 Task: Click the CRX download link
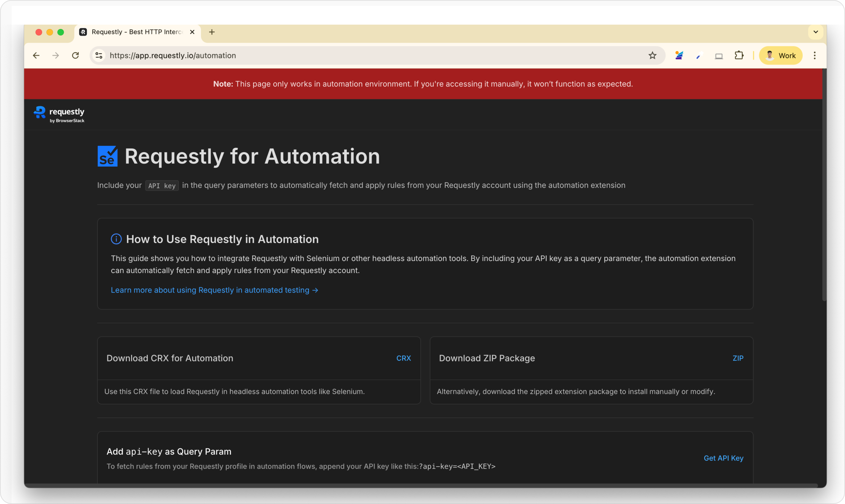pyautogui.click(x=403, y=358)
